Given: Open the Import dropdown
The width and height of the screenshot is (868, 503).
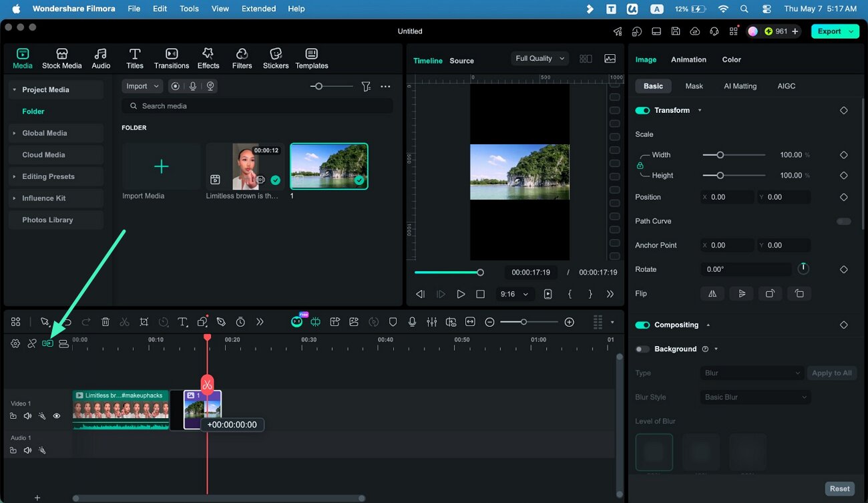Looking at the screenshot, I should coord(142,86).
